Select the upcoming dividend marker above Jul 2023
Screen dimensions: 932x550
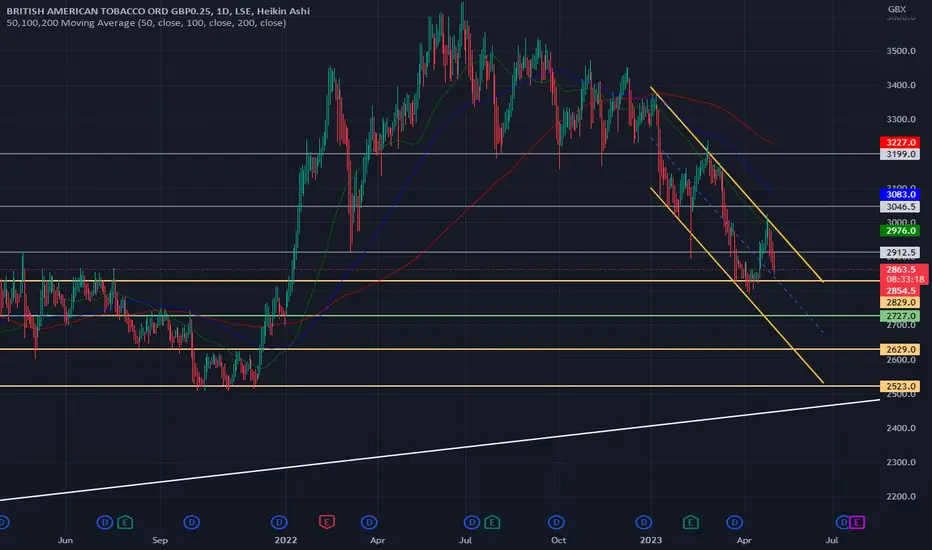(x=843, y=523)
